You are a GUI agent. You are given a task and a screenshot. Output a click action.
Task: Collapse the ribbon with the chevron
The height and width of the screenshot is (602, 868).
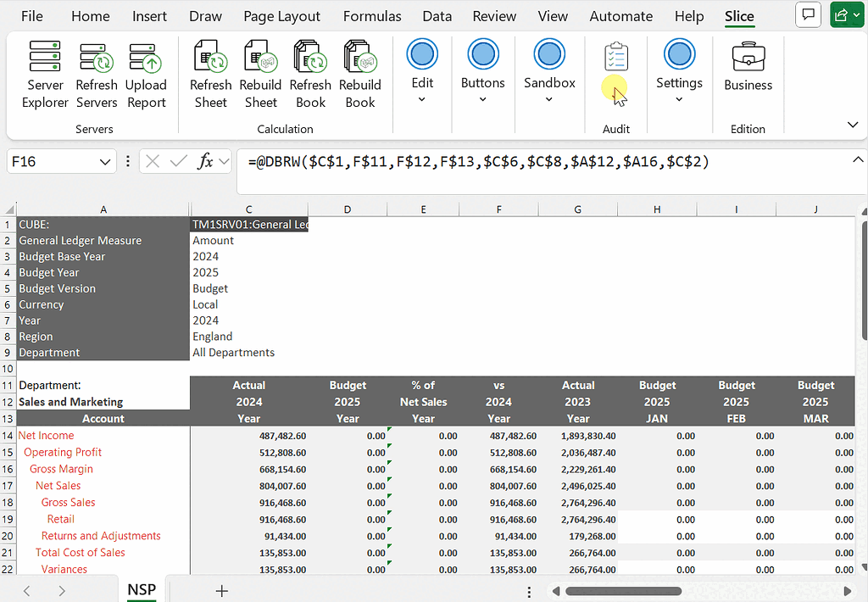(x=853, y=125)
